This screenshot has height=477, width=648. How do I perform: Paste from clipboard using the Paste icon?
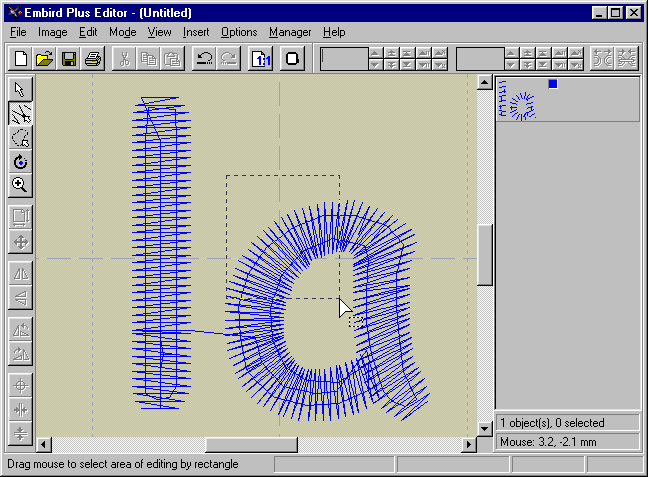172,59
